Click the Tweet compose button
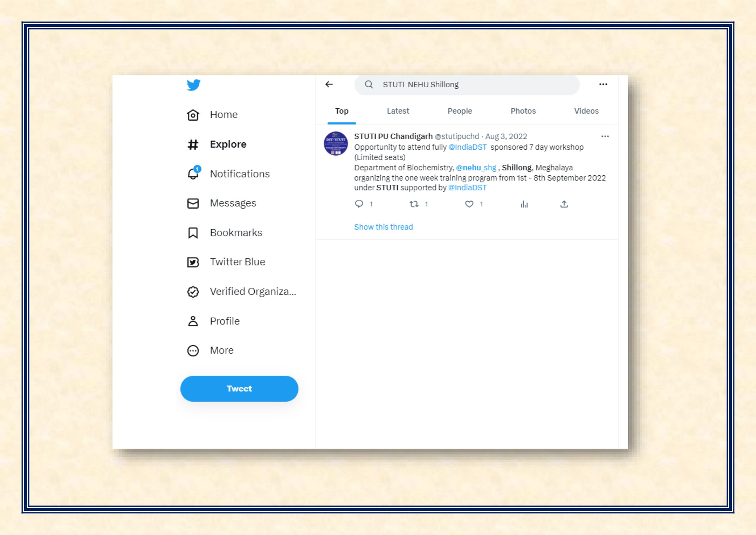This screenshot has height=535, width=756. coord(240,389)
